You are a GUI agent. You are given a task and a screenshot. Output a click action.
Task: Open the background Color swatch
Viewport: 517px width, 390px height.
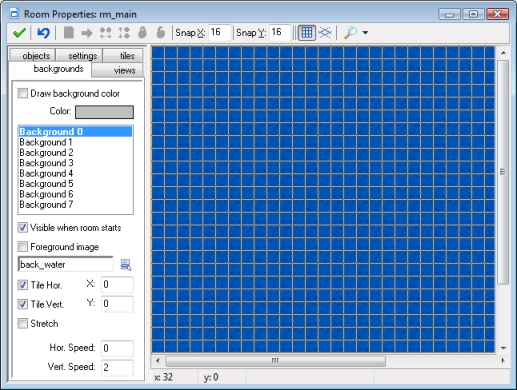coord(104,112)
